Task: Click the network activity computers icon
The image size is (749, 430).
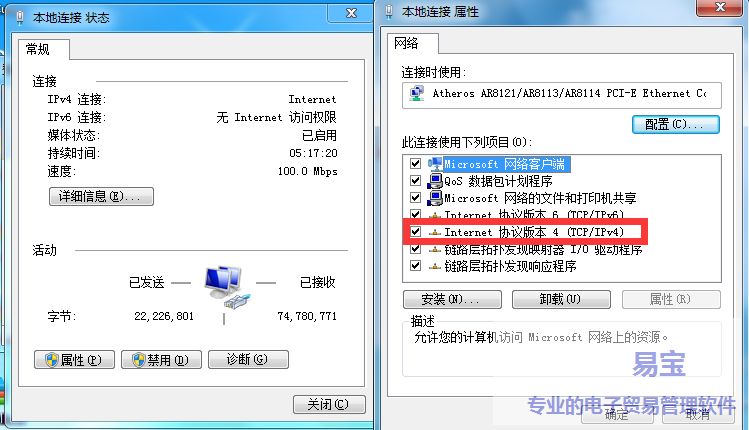Action: point(226,288)
